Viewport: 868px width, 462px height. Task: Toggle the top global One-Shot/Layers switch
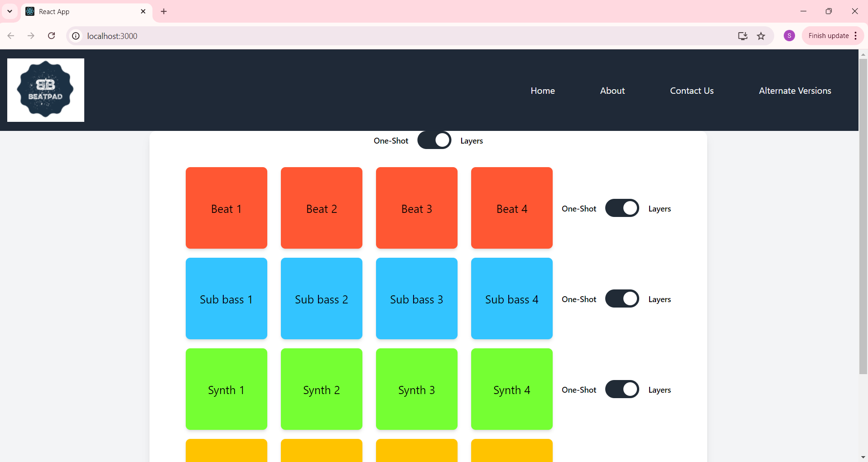(x=434, y=140)
